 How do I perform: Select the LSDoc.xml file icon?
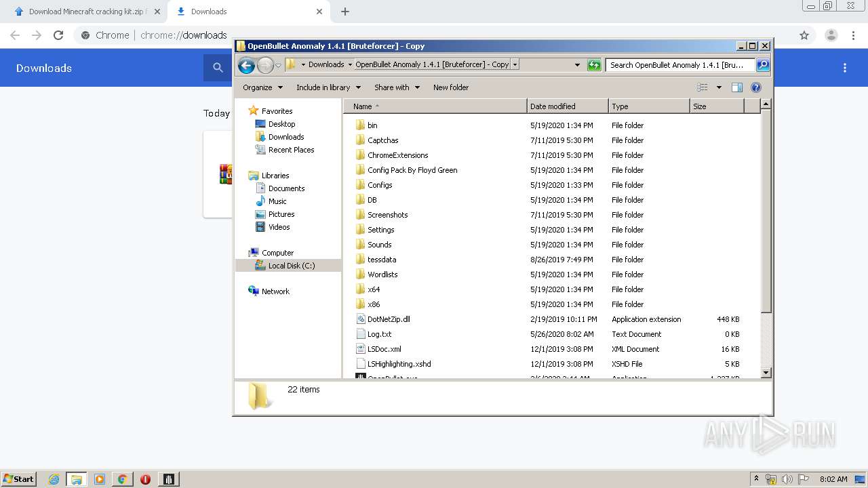point(361,349)
